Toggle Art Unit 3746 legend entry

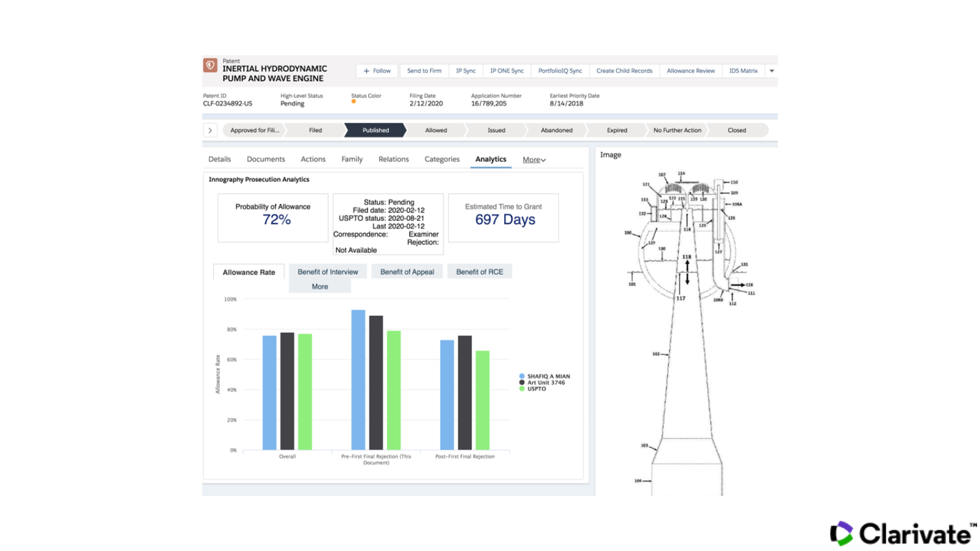542,383
